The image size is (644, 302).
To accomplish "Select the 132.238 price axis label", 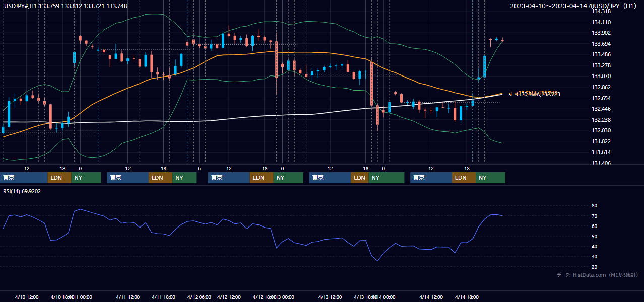I will [x=602, y=120].
